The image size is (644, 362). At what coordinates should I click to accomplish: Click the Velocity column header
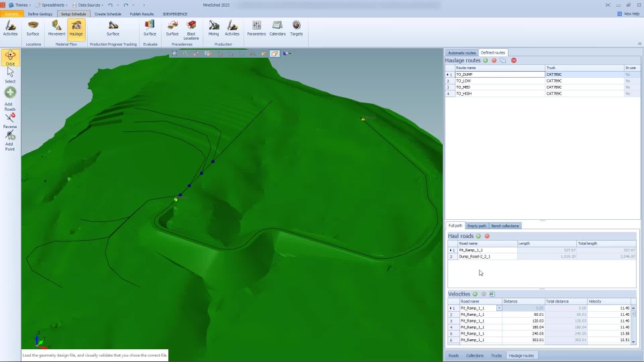608,301
